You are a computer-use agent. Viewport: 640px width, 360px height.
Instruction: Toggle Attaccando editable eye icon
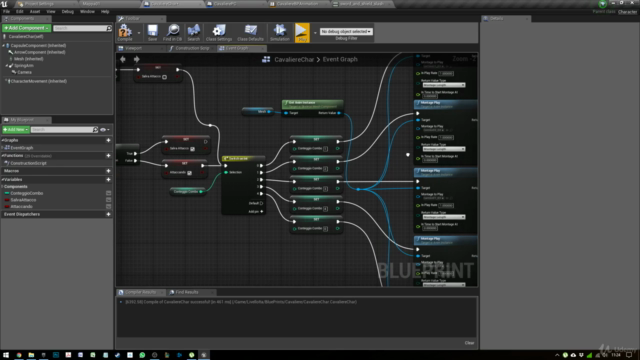[x=109, y=207]
